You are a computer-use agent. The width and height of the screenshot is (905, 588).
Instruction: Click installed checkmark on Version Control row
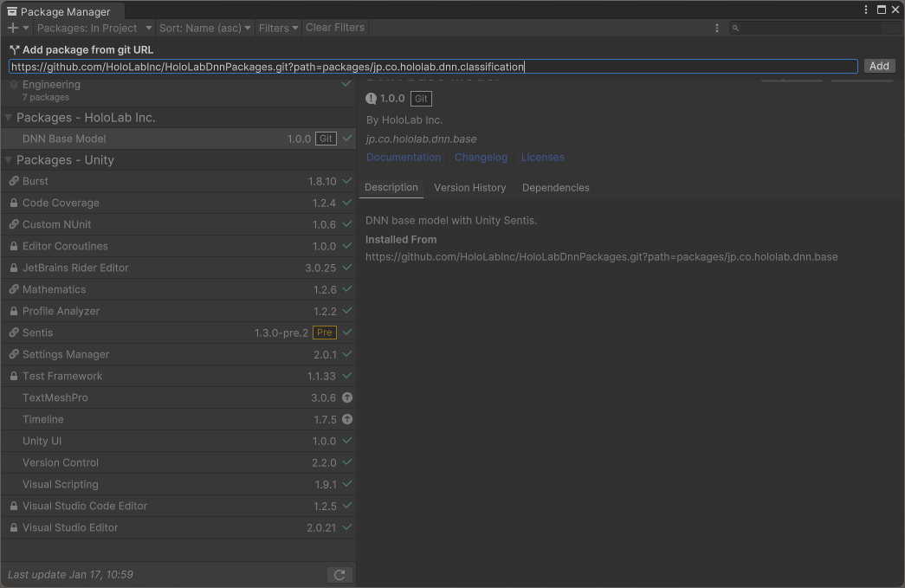(347, 462)
